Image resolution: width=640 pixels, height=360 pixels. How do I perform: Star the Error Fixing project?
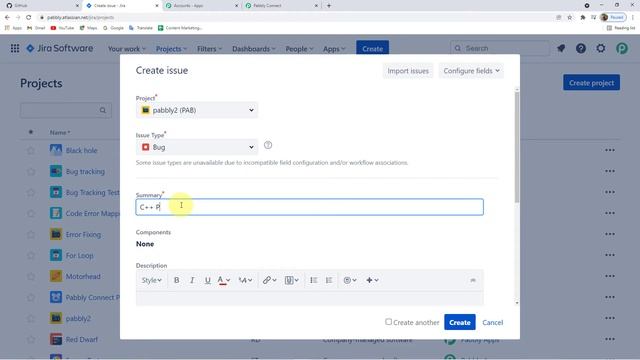tap(31, 235)
